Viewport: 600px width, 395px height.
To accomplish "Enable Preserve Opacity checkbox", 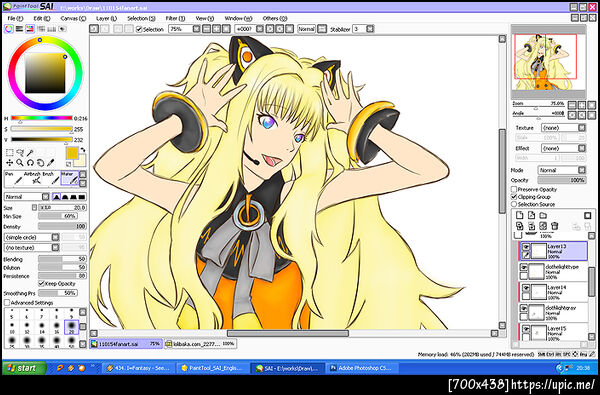I will point(514,189).
